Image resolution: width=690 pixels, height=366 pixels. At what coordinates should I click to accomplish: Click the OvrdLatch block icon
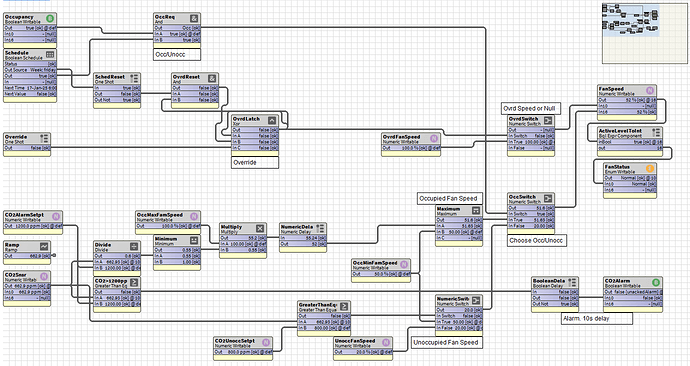(272, 121)
